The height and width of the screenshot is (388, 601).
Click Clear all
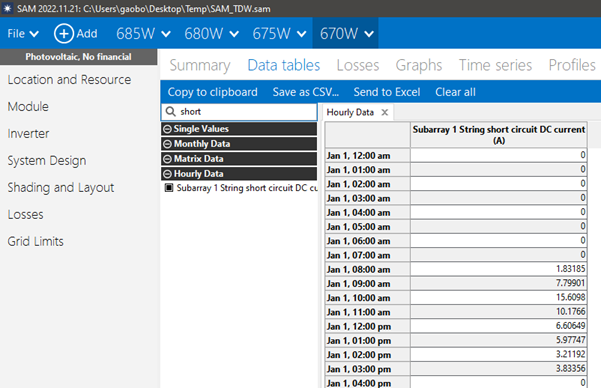coord(455,92)
